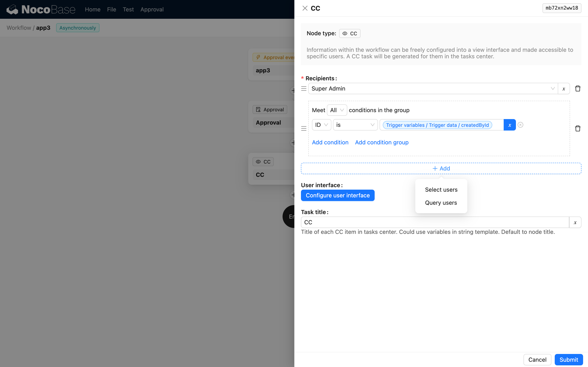This screenshot has height=367, width=588.
Task: Click into the Task title input field
Action: (x=434, y=222)
